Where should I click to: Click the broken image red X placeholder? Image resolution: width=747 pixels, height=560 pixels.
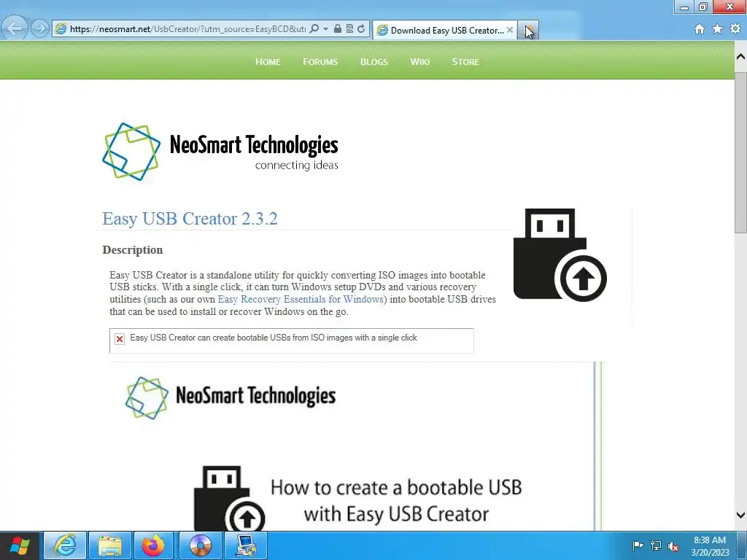[120, 338]
